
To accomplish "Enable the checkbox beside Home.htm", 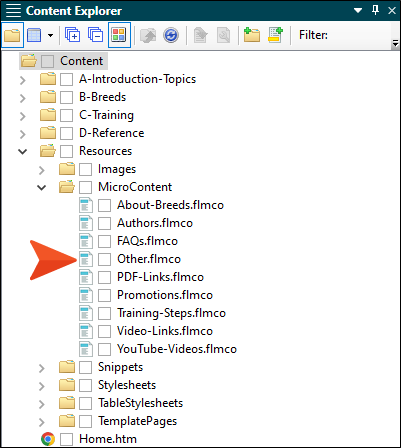I will coord(66,439).
